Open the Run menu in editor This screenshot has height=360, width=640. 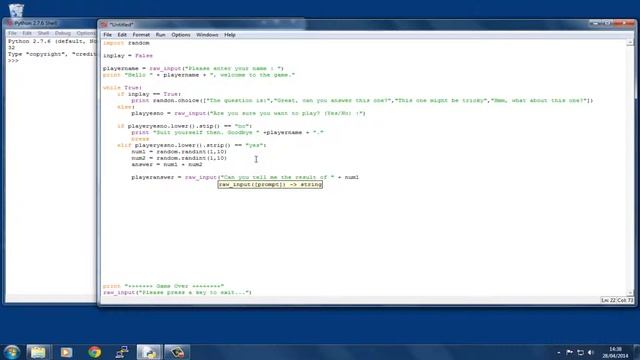160,35
